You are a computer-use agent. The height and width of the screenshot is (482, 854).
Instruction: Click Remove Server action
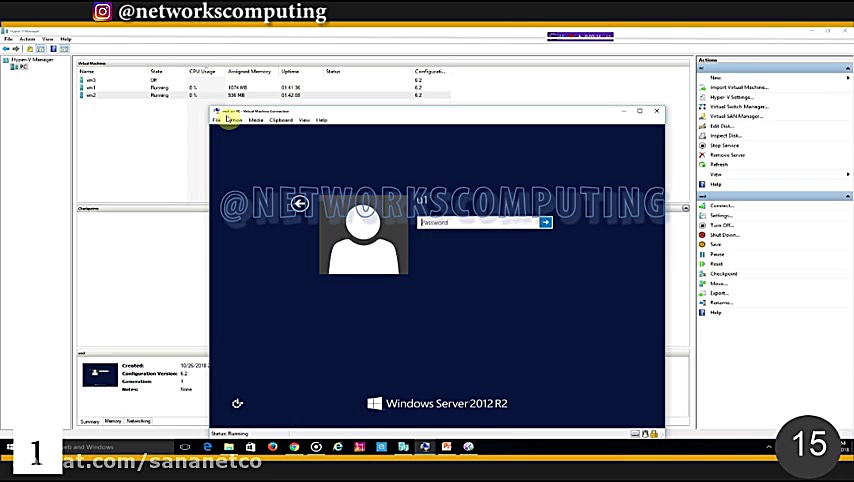pyautogui.click(x=727, y=155)
